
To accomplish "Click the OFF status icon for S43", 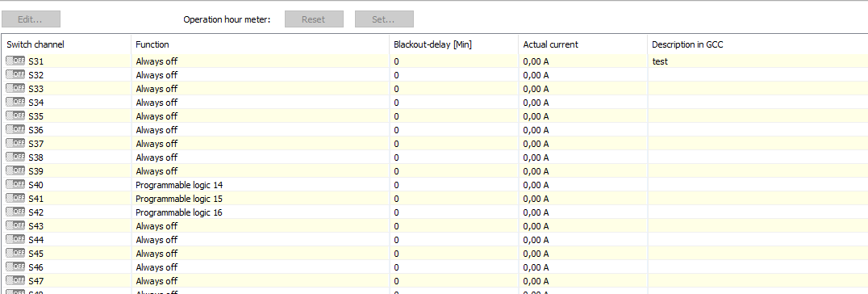I will 15,226.
